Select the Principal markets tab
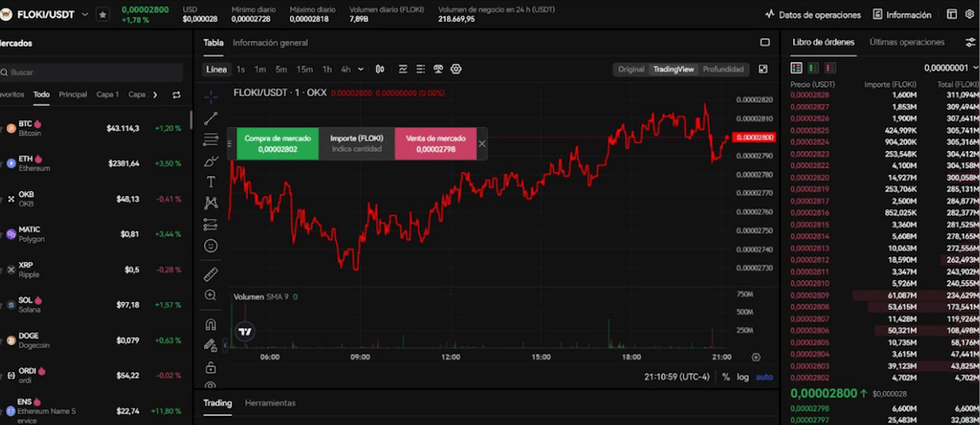Viewport: 980px width, 425px height. coord(73,95)
